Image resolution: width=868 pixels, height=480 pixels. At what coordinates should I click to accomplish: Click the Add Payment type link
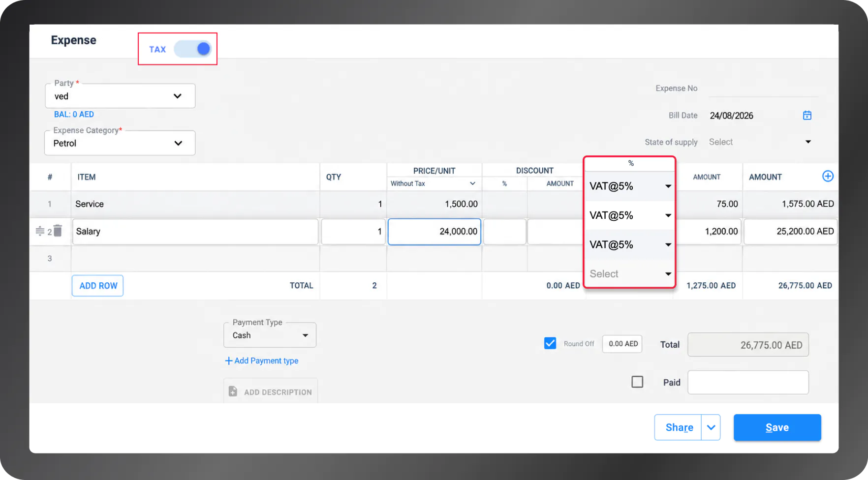[262, 360]
